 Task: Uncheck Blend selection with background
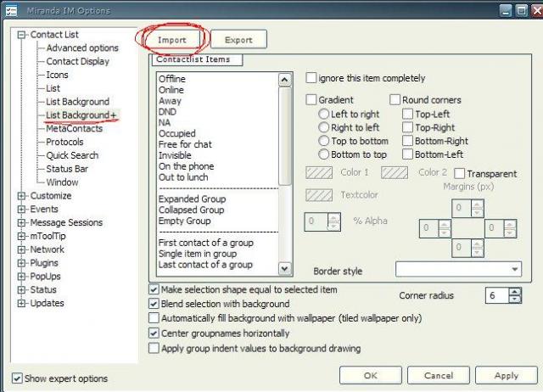(x=154, y=304)
